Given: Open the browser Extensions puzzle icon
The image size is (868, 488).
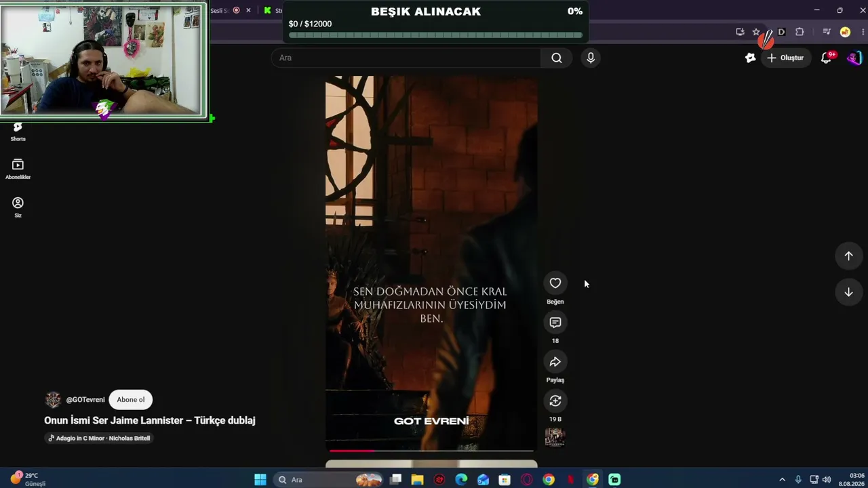Looking at the screenshot, I should coord(800,32).
